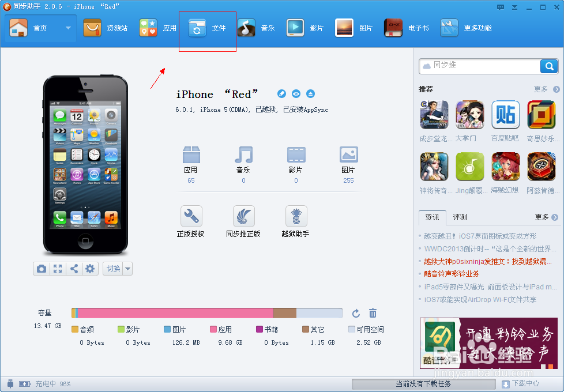
Task: Open the 酷音铃声彩铃业务 link
Action: coord(452,274)
